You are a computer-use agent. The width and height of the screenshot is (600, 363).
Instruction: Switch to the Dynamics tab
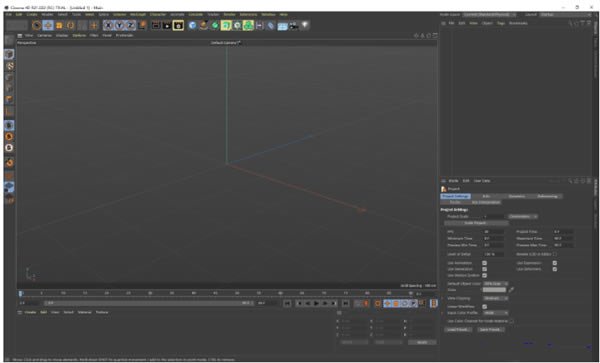[517, 196]
